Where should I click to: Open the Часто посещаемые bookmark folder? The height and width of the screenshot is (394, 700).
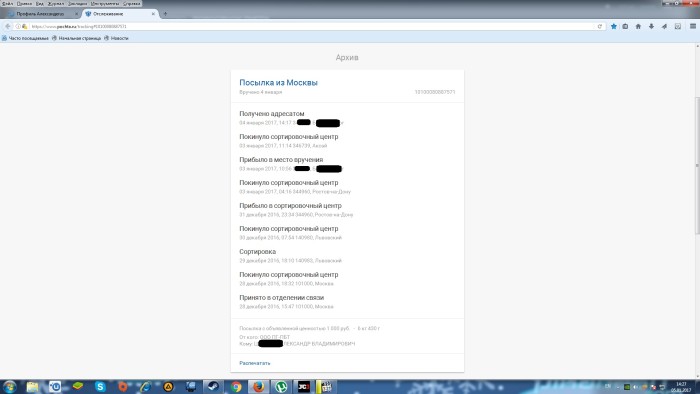tap(25, 38)
